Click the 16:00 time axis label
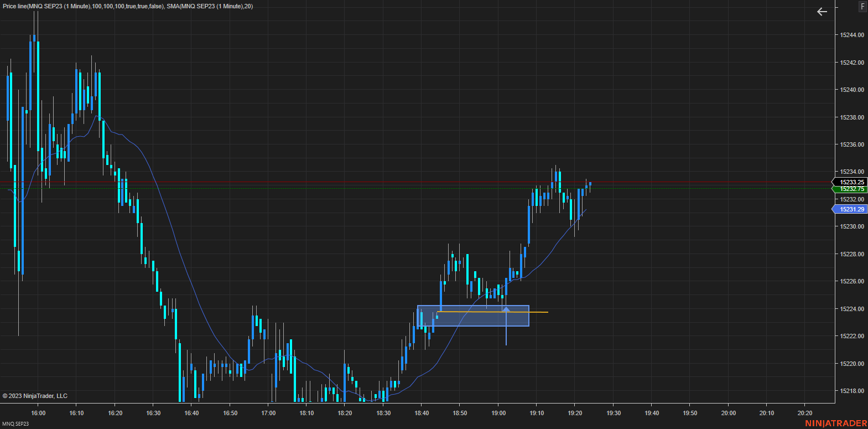This screenshot has height=429, width=868. tap(38, 413)
